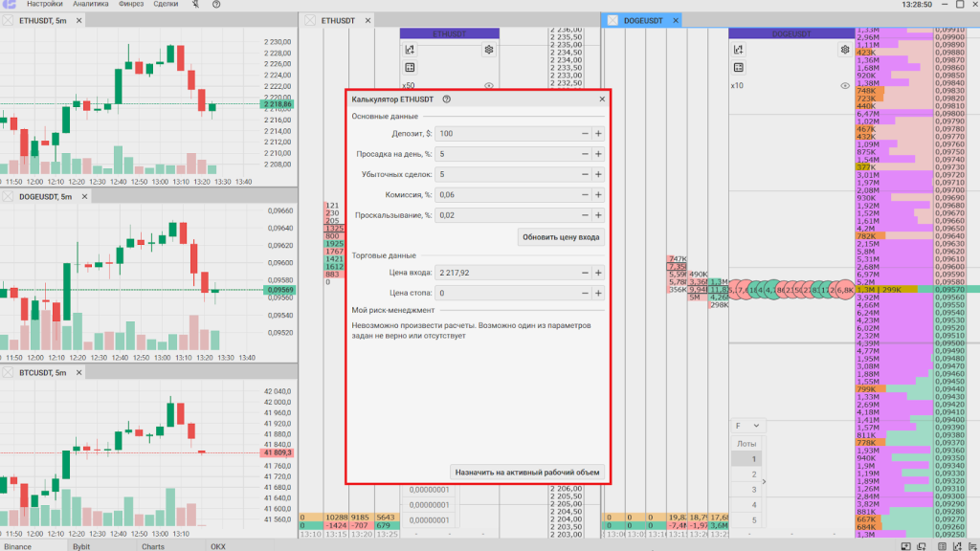
Task: Increase Депозит value with the plus button
Action: point(598,134)
